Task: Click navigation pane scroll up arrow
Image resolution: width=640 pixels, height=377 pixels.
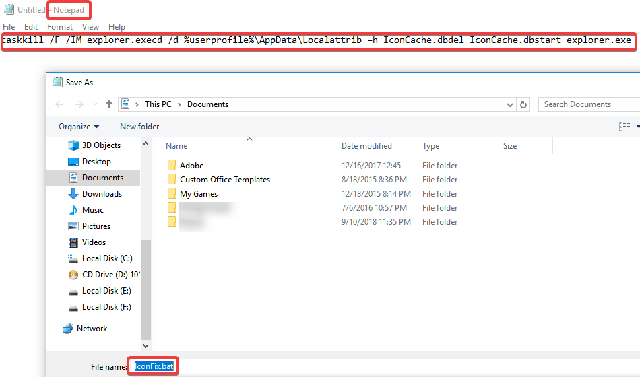Action: (146, 143)
